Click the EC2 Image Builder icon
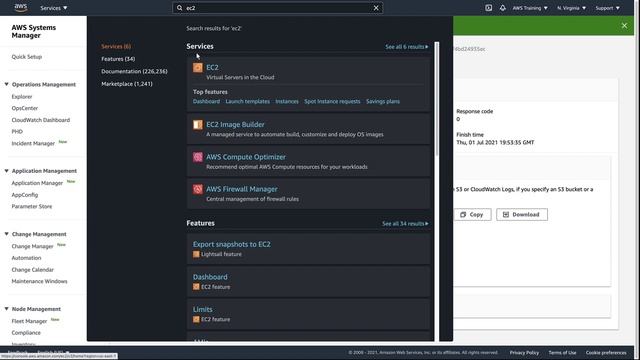This screenshot has height=360, width=640. pos(198,124)
